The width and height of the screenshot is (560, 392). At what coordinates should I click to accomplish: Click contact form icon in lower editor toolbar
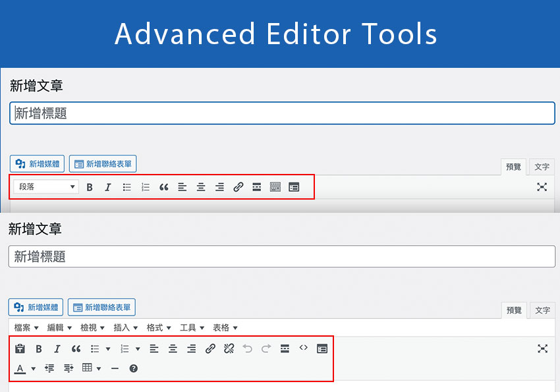(x=322, y=349)
